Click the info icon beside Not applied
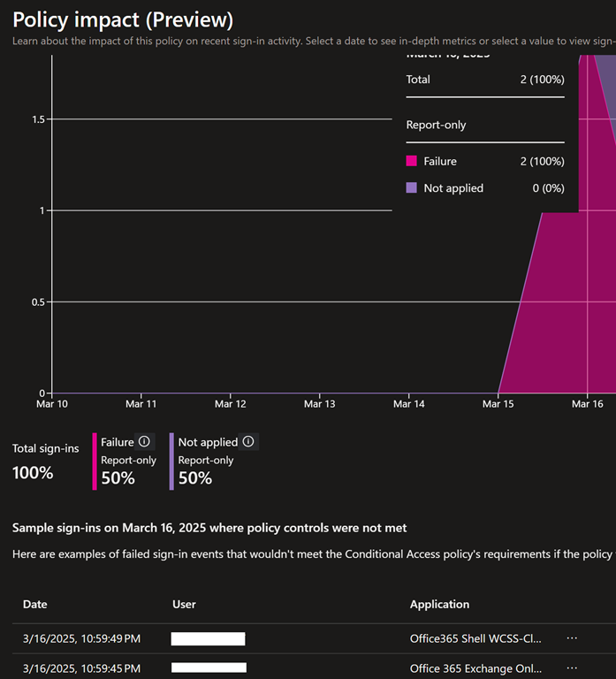 point(248,441)
